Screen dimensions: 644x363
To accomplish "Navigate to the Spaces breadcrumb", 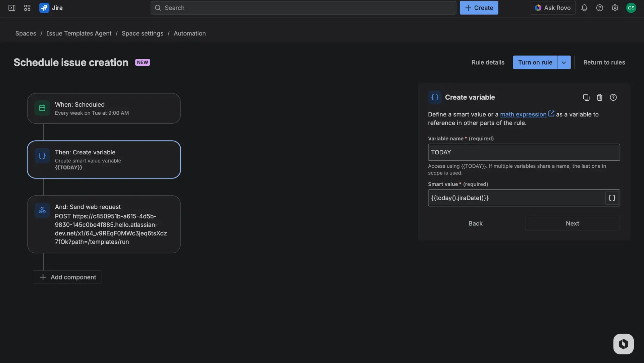I will coord(25,33).
